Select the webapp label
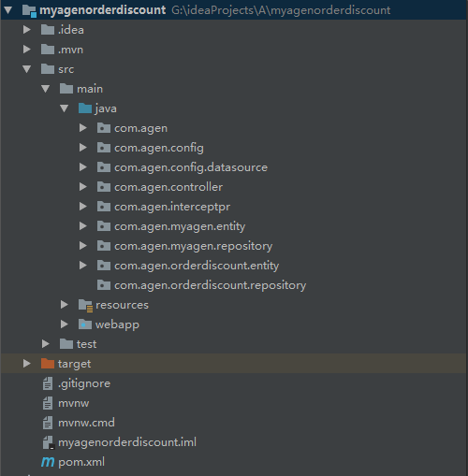Screen dimensions: 468x476 tap(117, 325)
